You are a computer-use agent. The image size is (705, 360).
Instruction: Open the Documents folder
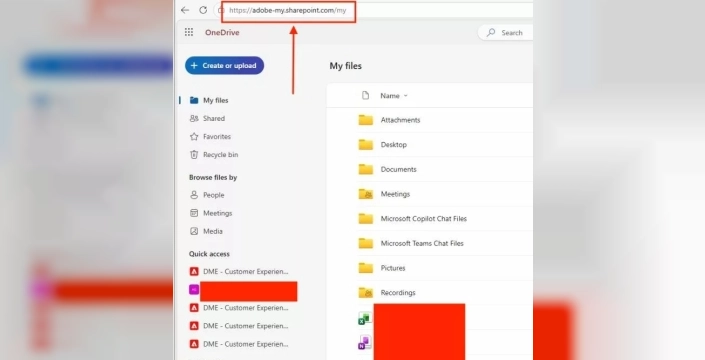coord(398,169)
